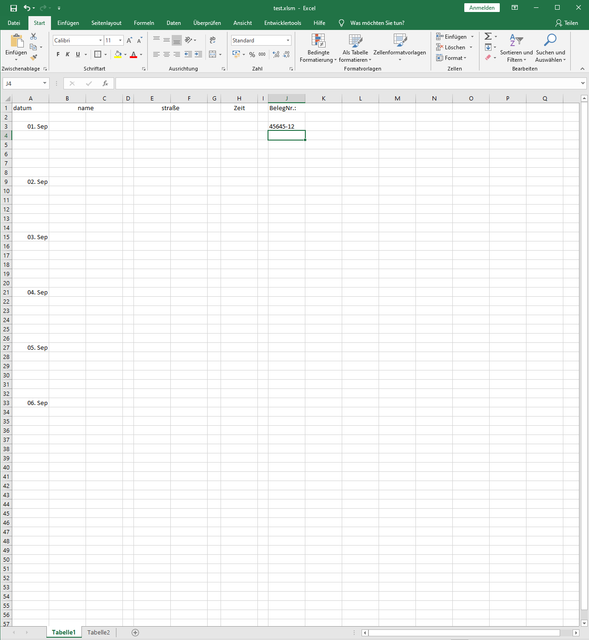Open the Standard number format dropdown
589x640 pixels.
click(x=288, y=40)
